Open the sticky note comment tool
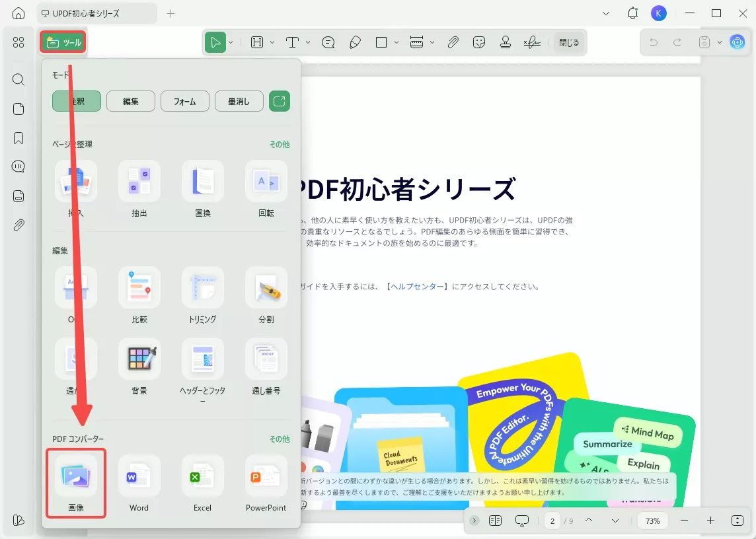The height and width of the screenshot is (539, 756). pyautogui.click(x=328, y=42)
